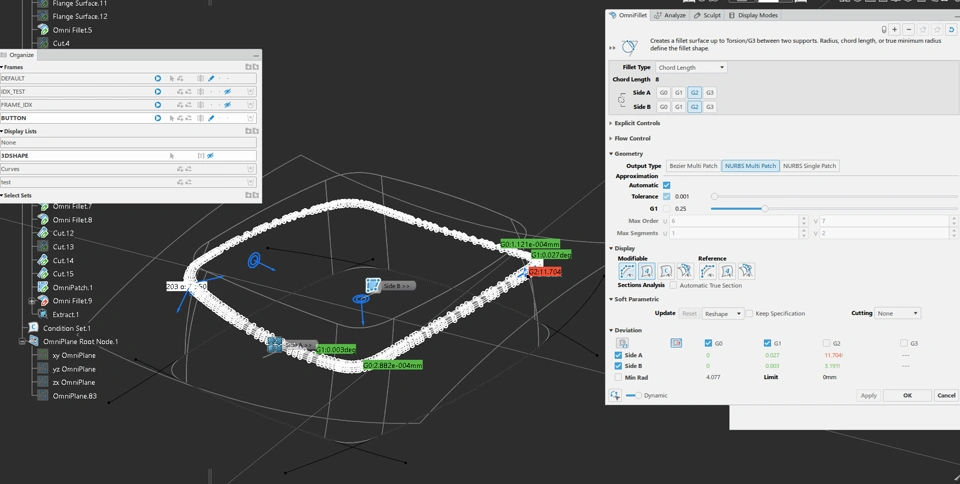Click the OmniFillet tool icon beside description

coord(629,47)
